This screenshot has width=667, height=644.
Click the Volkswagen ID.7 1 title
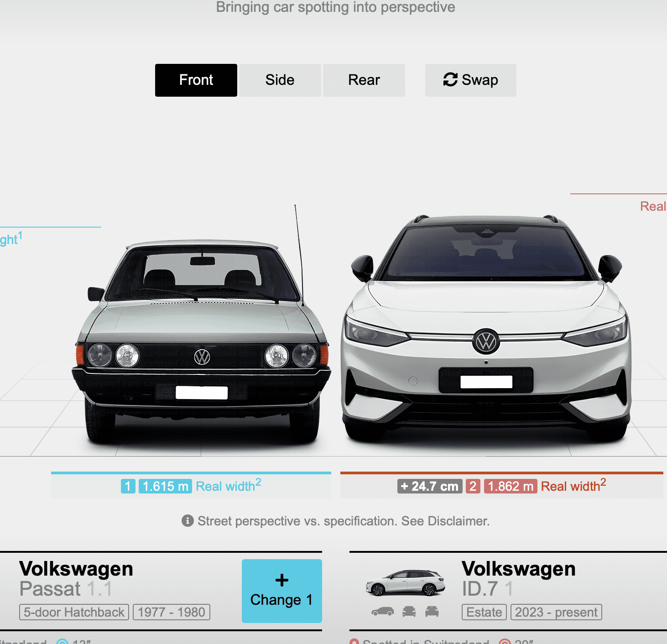(x=518, y=578)
